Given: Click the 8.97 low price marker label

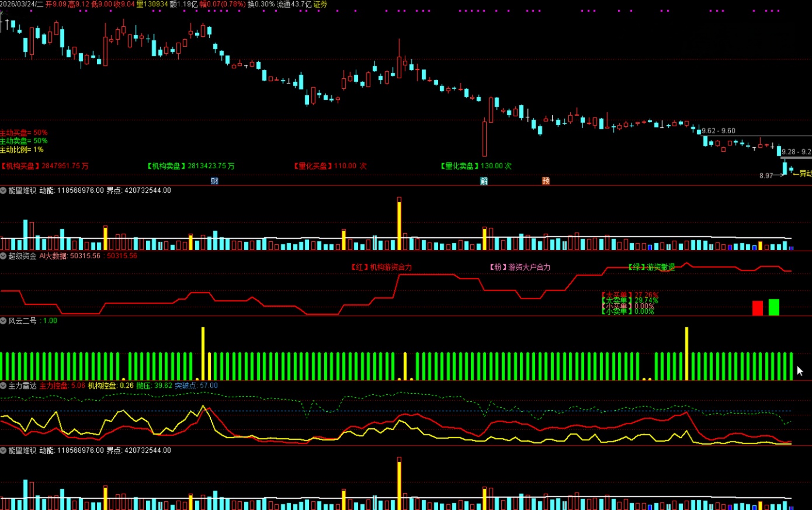Looking at the screenshot, I should click(766, 176).
